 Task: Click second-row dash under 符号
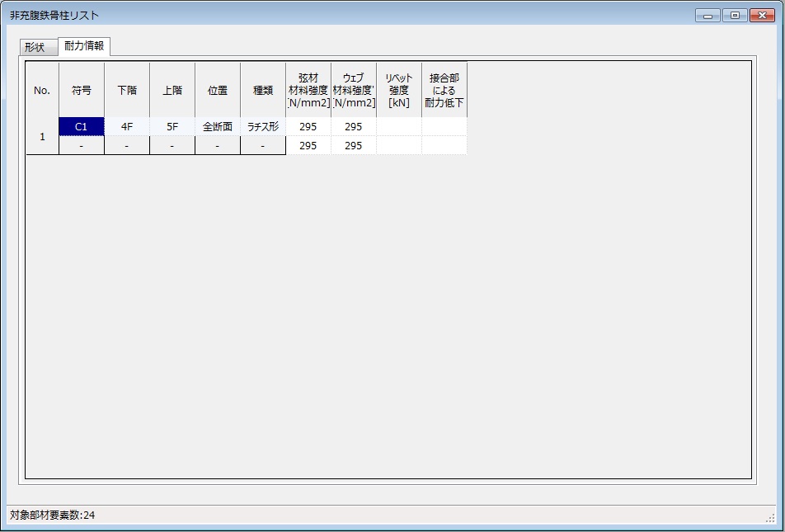(82, 145)
